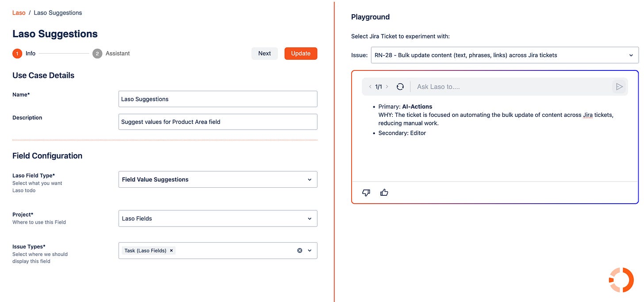Give the response a thumbs up
644x302 pixels.
coord(384,192)
